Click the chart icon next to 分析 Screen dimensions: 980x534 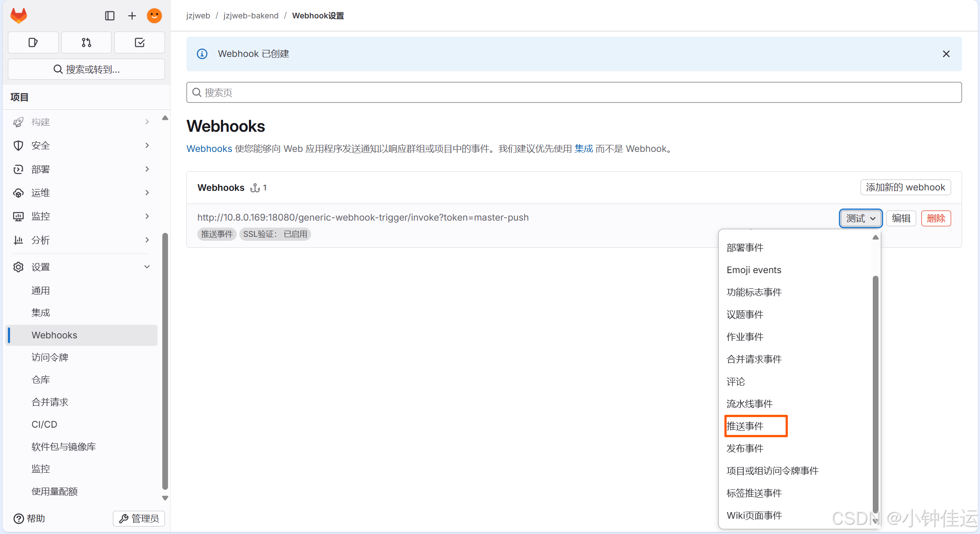tap(18, 240)
